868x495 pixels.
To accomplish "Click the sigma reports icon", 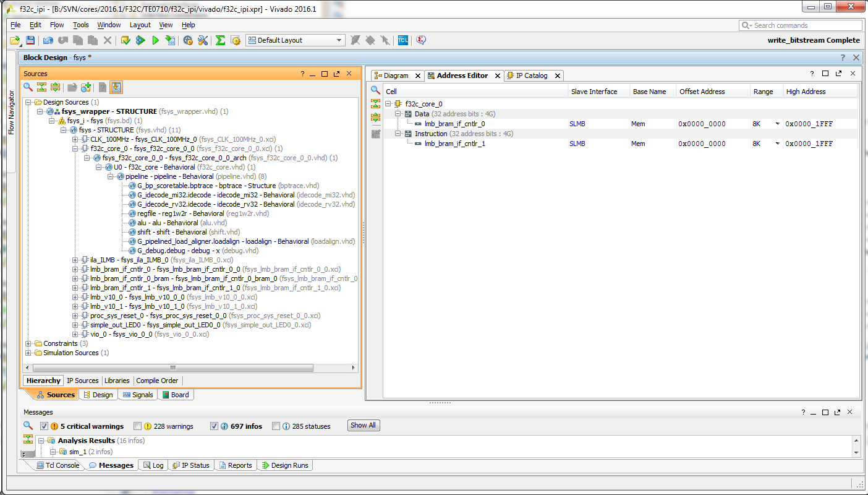I will pos(220,40).
